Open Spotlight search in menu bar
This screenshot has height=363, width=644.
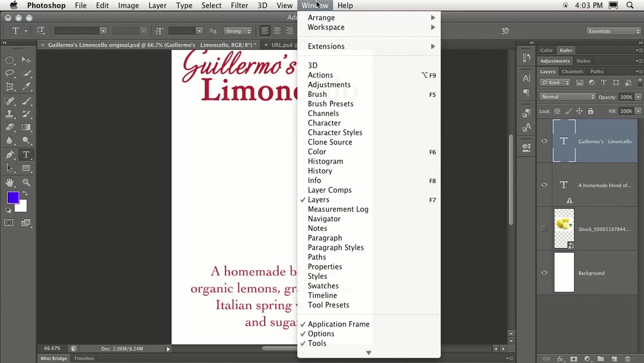tap(630, 5)
